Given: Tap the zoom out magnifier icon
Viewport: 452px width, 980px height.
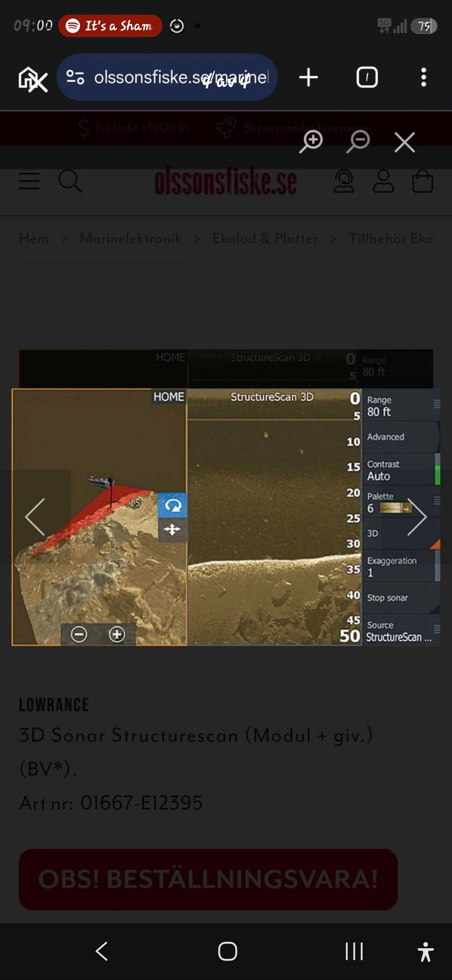Looking at the screenshot, I should [358, 141].
